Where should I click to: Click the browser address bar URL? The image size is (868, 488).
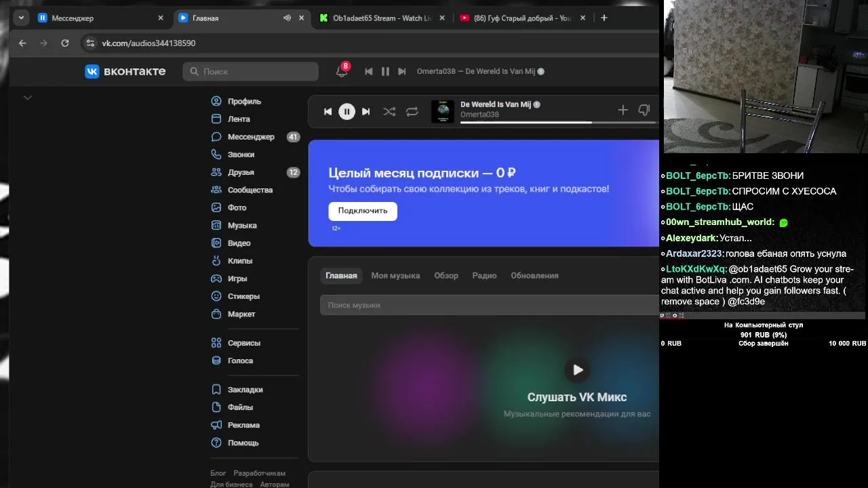[x=149, y=43]
